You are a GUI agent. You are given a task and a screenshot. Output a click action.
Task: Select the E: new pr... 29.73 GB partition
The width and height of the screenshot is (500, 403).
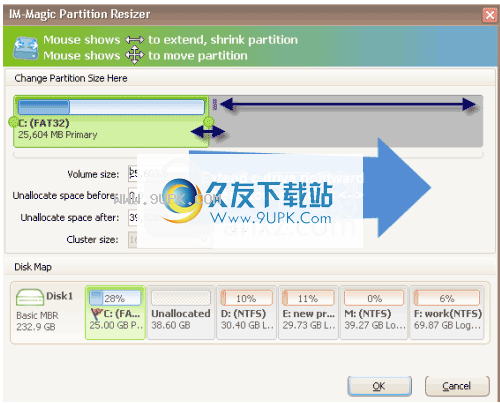coord(308,312)
